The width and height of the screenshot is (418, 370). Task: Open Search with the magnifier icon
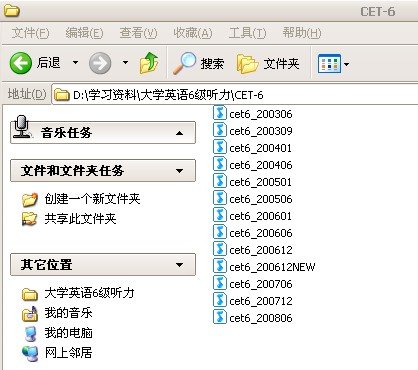(x=184, y=63)
